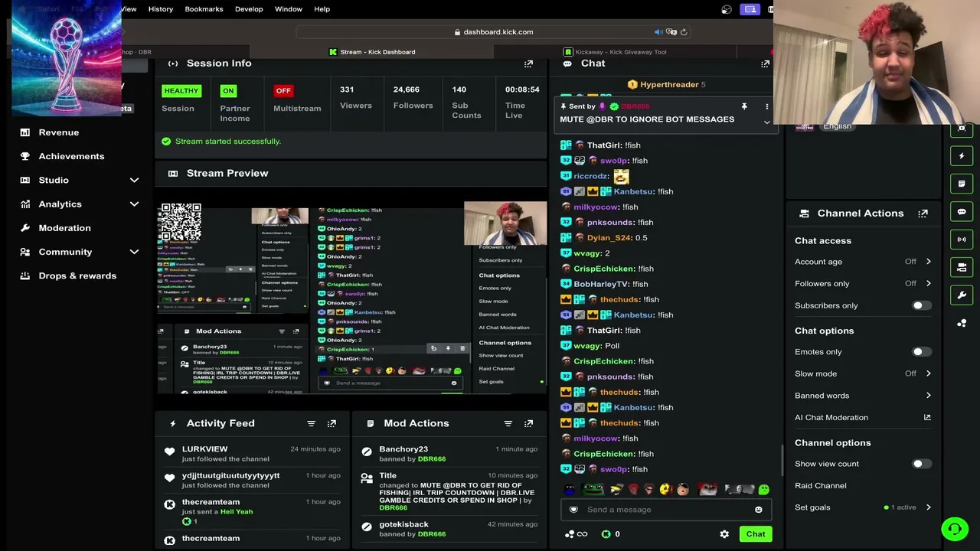Pop out the Session Info panel
The width and height of the screenshot is (980, 551).
(x=528, y=64)
